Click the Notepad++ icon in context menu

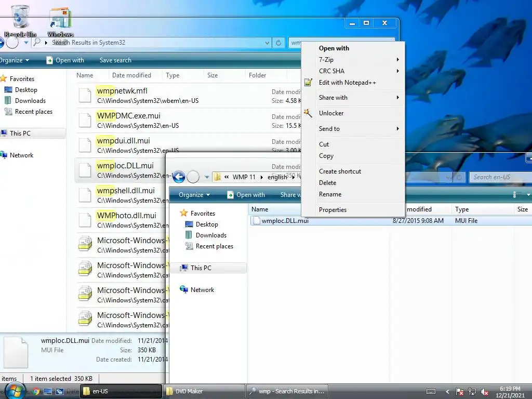(308, 83)
